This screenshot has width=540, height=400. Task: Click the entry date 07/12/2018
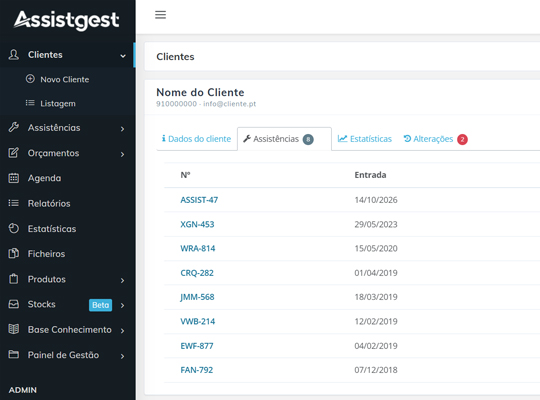coord(376,370)
